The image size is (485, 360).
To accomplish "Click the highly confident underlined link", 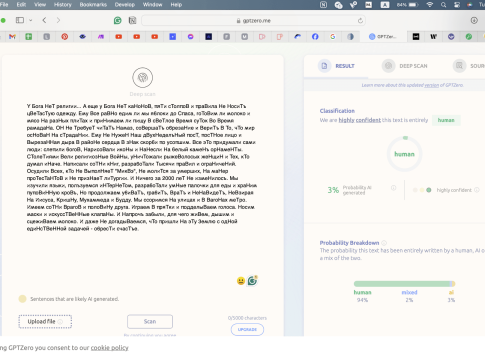I will click(x=360, y=120).
